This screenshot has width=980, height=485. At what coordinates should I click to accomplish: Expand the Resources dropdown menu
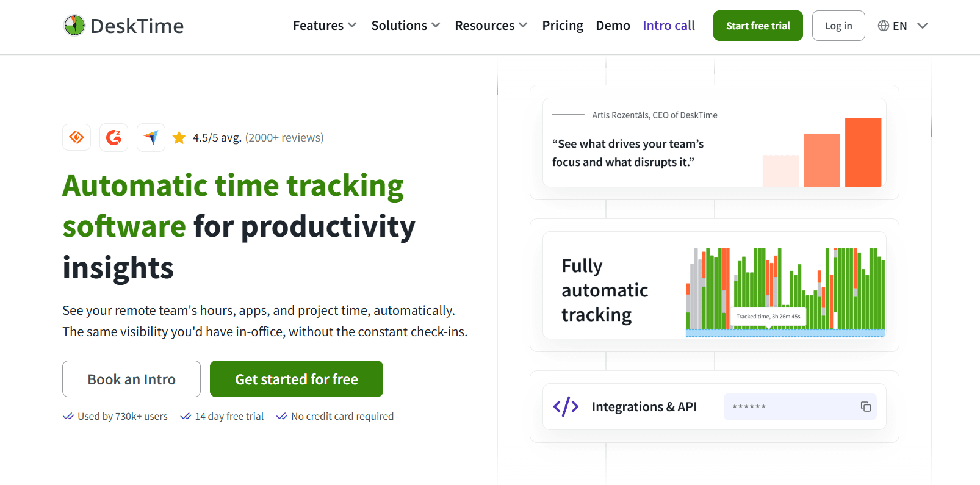coord(491,26)
